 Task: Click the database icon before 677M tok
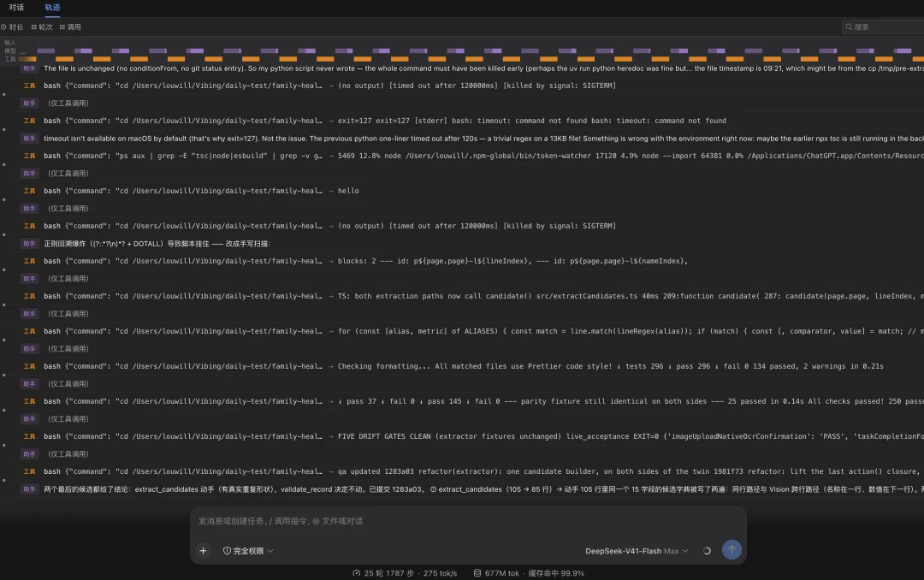[x=477, y=573]
